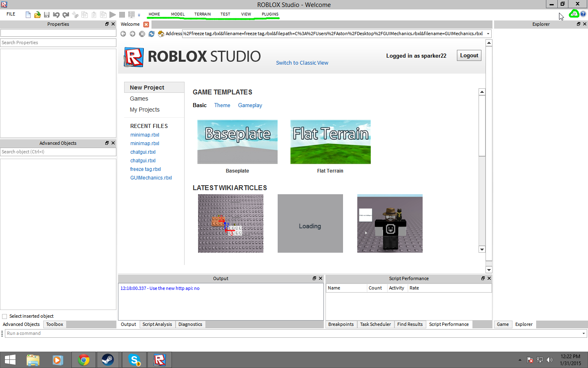Sort Script Performance by Activity column
The width and height of the screenshot is (588, 368).
click(x=397, y=288)
